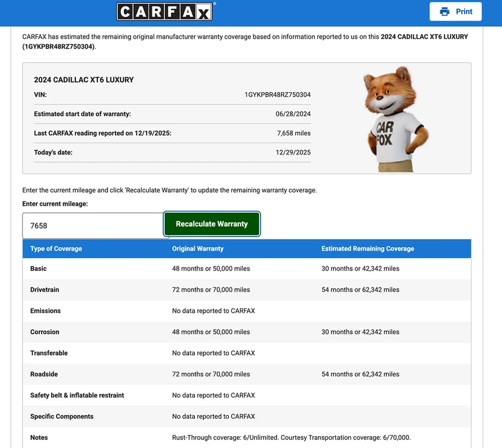Click Corrosion's remaining '30 months or 42,342 miles'

pyautogui.click(x=360, y=332)
